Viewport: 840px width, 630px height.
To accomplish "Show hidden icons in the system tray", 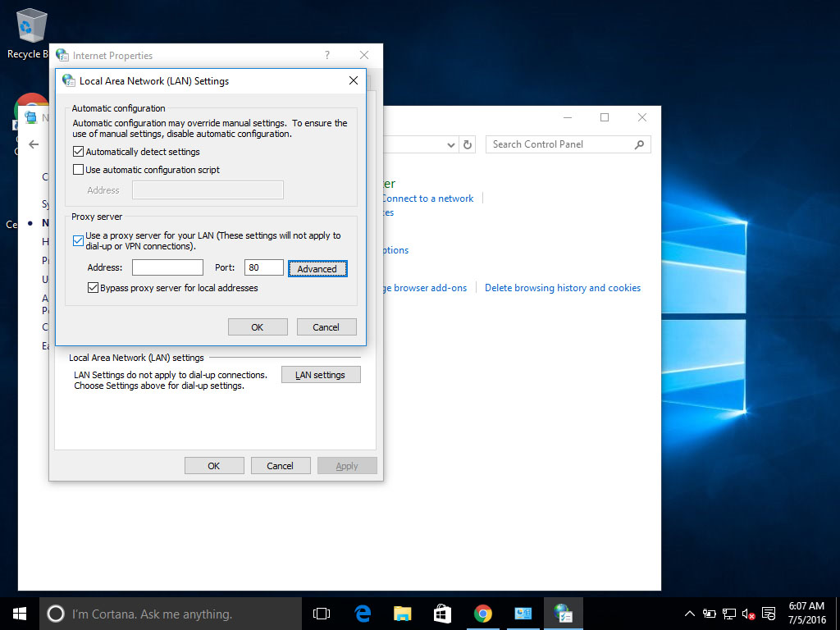I will click(690, 613).
